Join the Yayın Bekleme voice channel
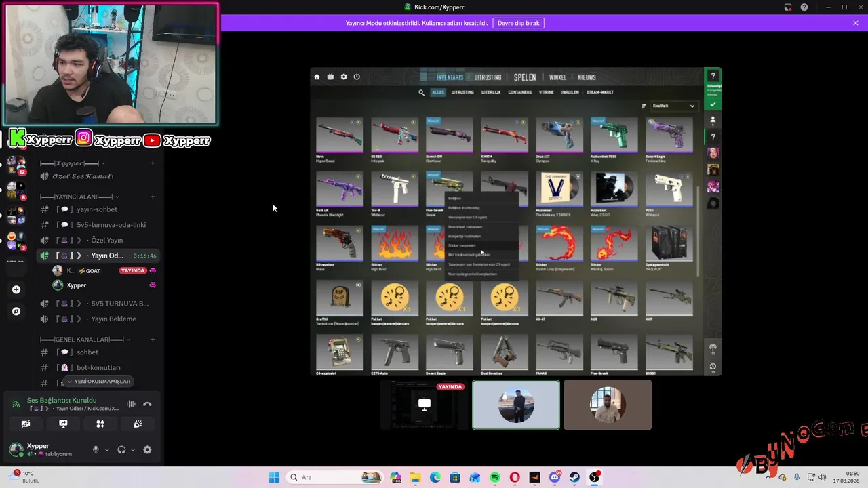Viewport: 868px width, 488px height. pyautogui.click(x=99, y=319)
